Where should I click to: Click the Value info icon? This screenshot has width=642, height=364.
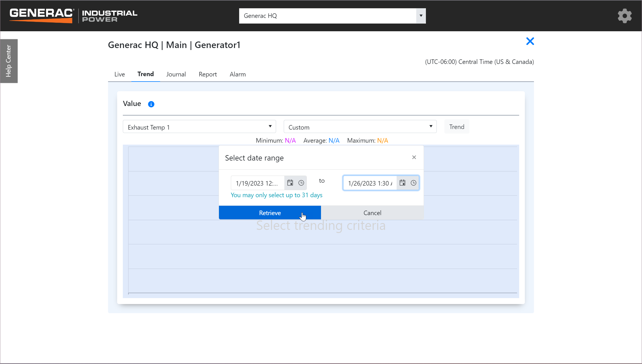coord(151,104)
